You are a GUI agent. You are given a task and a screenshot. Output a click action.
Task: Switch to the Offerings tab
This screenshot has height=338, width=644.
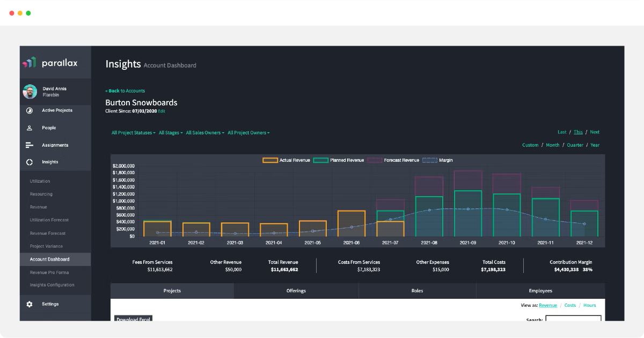[x=296, y=290]
